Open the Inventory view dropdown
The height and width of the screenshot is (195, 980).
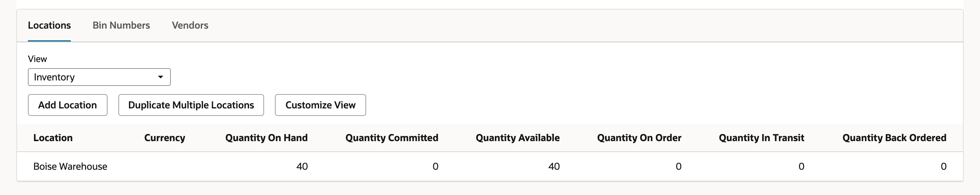pos(99,77)
